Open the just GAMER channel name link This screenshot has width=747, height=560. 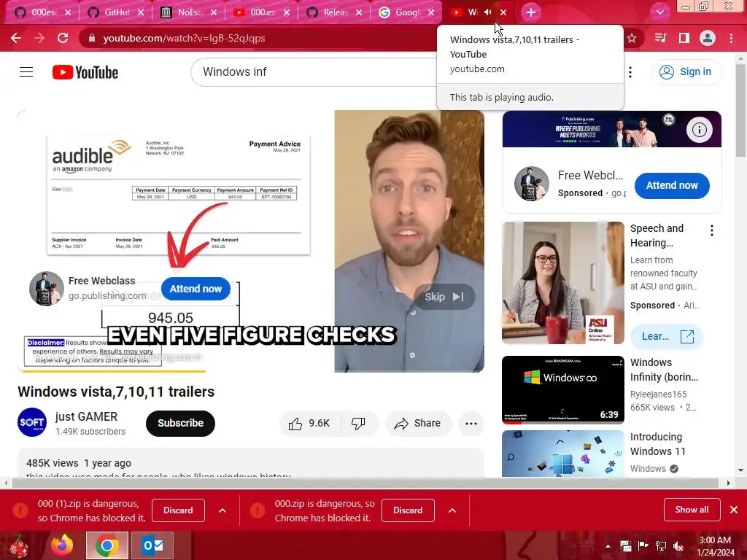pos(86,416)
